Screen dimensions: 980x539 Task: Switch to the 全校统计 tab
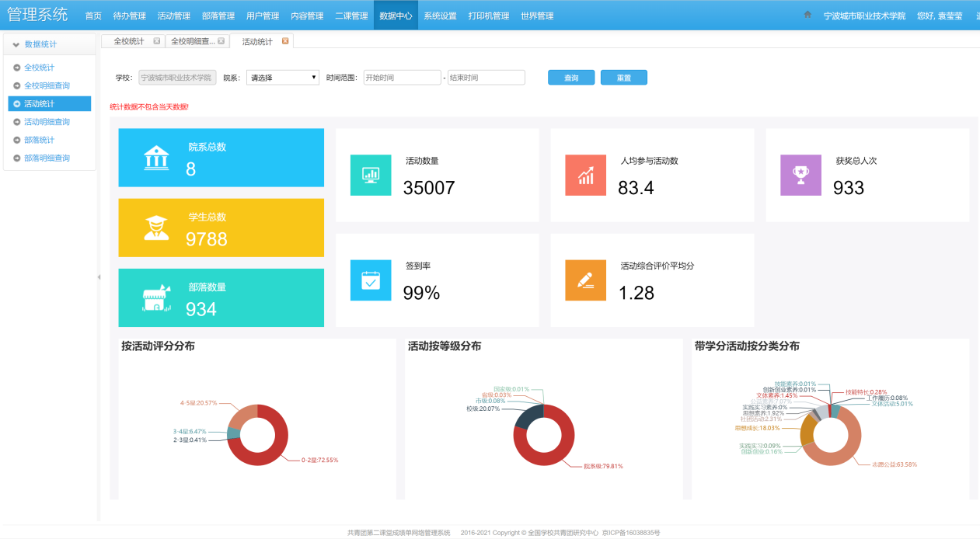[129, 41]
